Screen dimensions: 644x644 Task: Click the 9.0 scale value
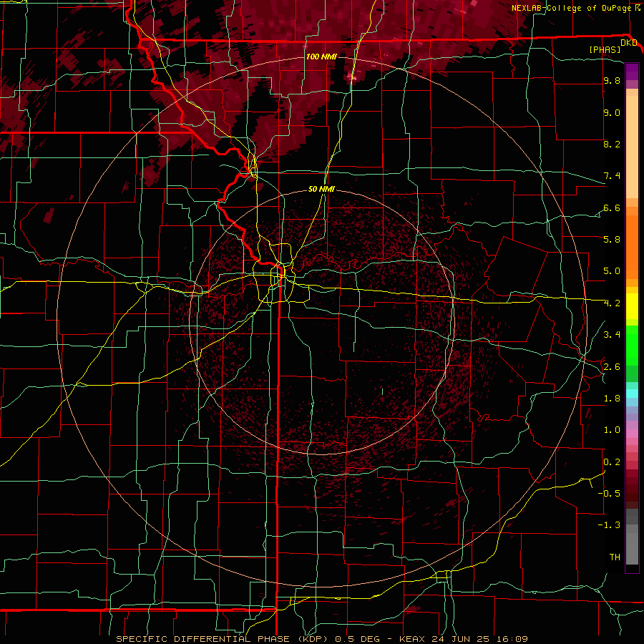(x=612, y=113)
